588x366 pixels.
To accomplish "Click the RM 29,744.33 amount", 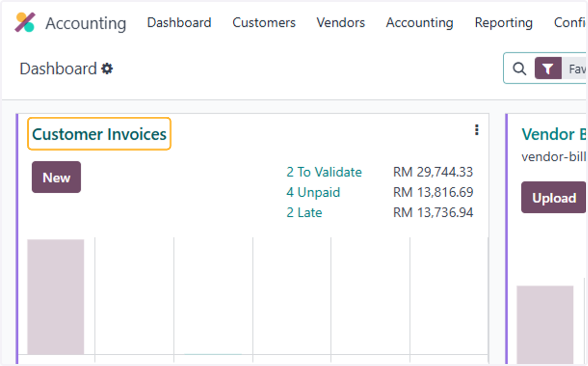I will (x=433, y=172).
